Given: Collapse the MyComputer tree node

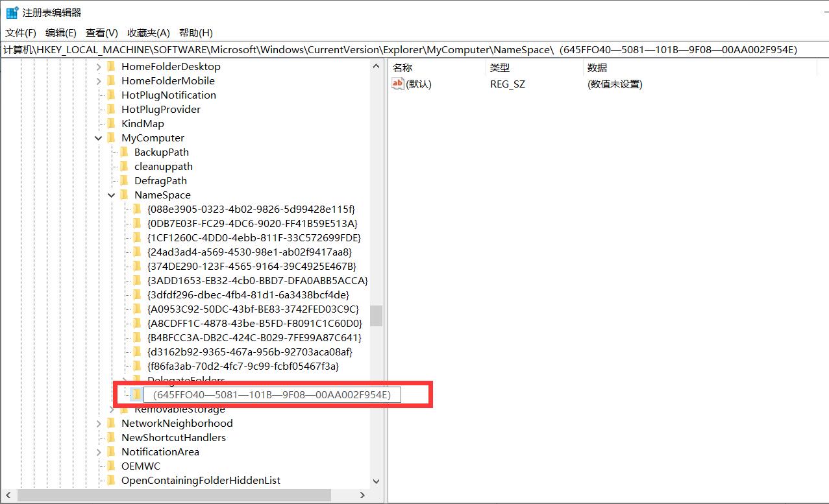Looking at the screenshot, I should (98, 138).
